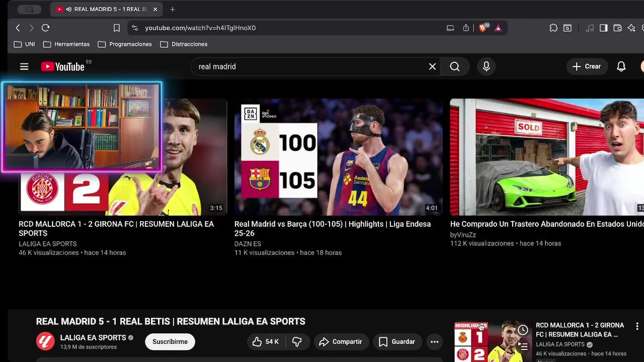Open the Programaciones bookmarks folder
Image resolution: width=644 pixels, height=362 pixels.
[125, 44]
